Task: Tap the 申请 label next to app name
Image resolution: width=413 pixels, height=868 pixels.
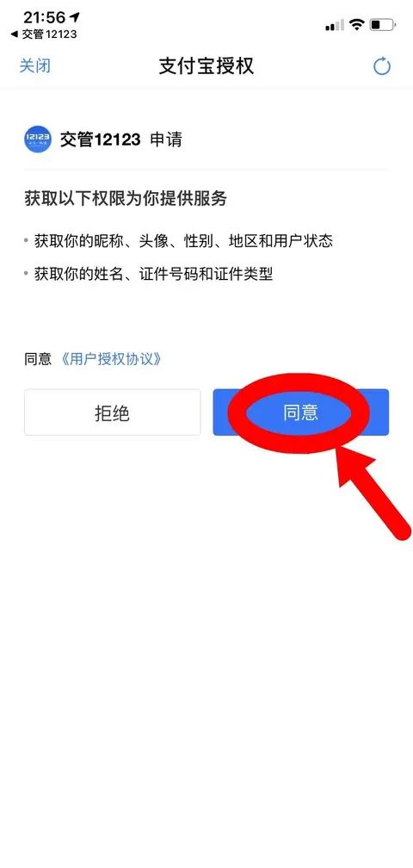Action: pos(166,139)
